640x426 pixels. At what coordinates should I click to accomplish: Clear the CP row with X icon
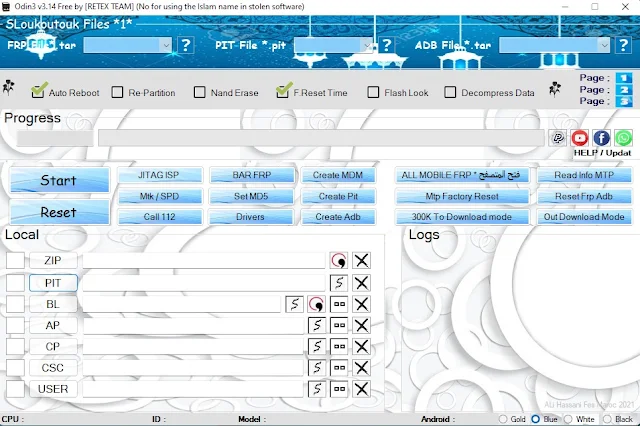361,346
